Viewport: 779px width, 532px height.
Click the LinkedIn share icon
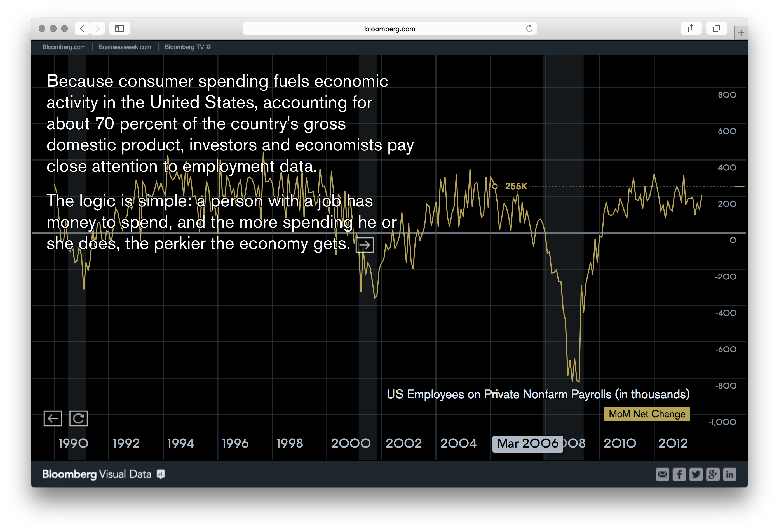[730, 474]
